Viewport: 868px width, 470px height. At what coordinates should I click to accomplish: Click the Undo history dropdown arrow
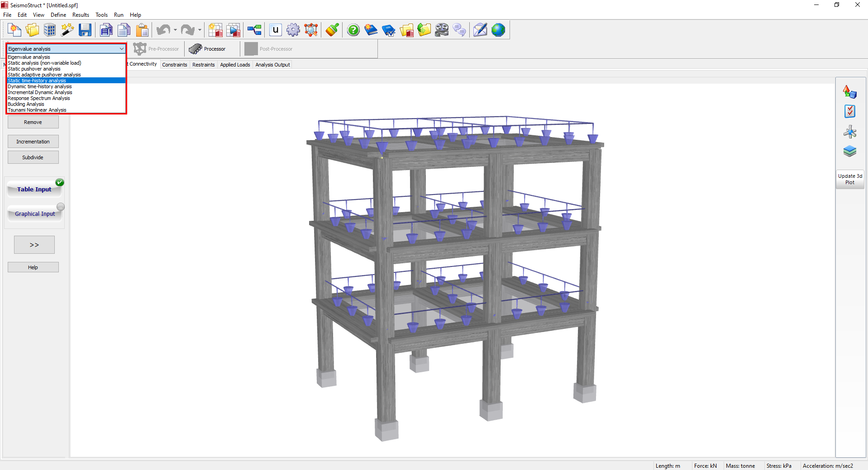pos(175,30)
